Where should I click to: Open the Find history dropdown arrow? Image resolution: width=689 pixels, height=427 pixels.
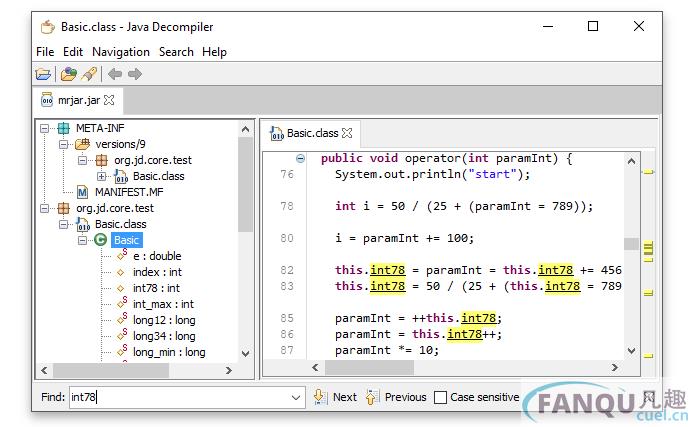296,398
